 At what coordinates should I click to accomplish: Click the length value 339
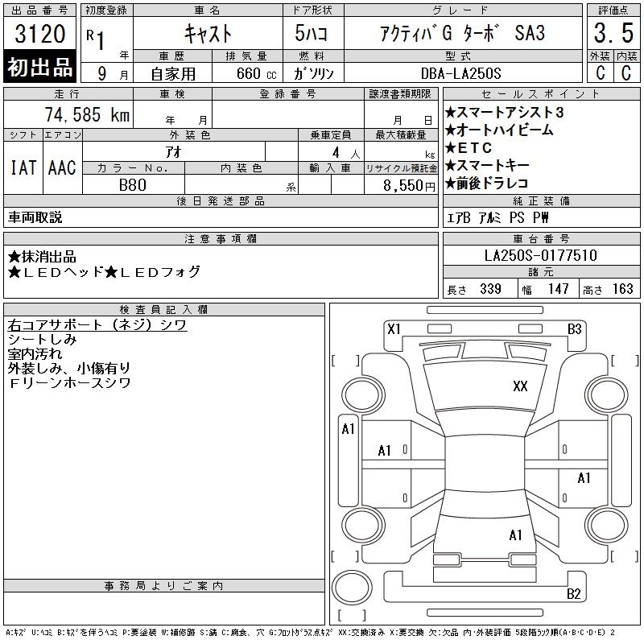coord(490,289)
